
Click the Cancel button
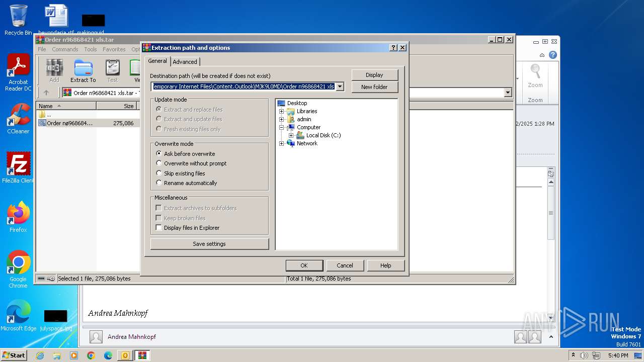[x=345, y=265]
